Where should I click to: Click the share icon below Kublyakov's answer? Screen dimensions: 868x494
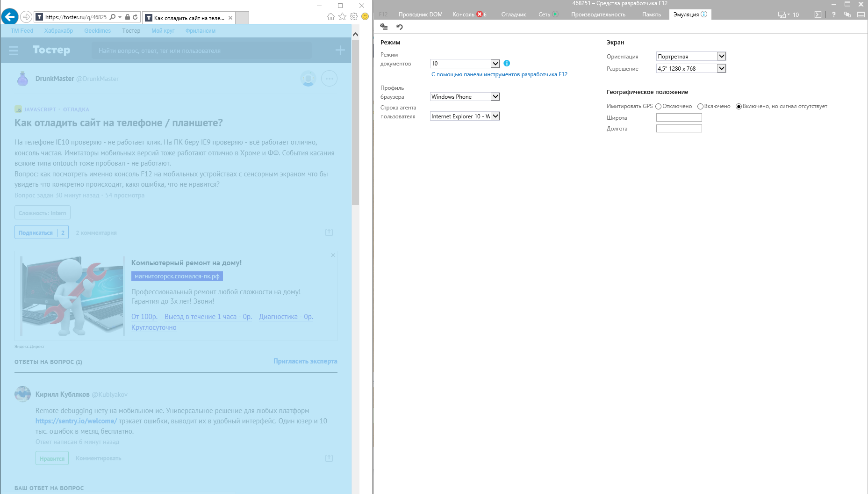click(x=329, y=458)
